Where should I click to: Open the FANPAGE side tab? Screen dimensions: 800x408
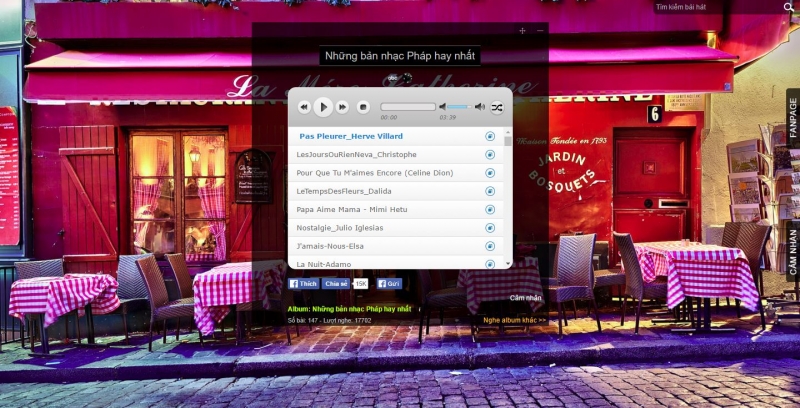pos(793,119)
